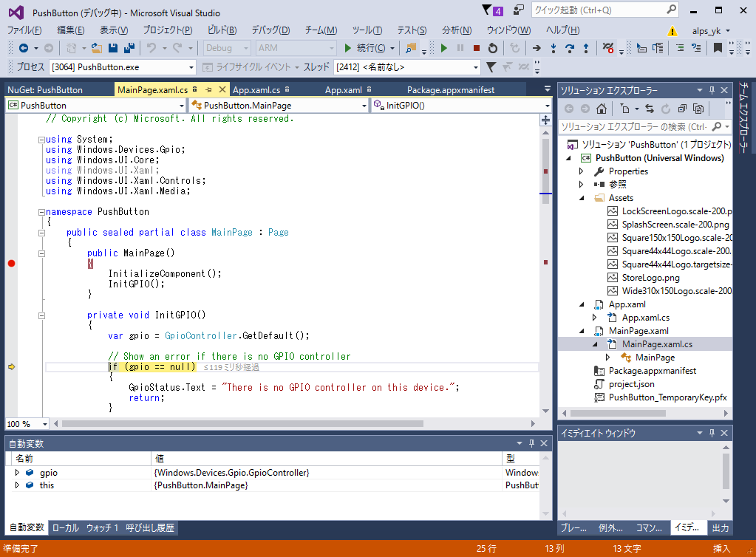Restart debugging via circular arrow icon
Screen dimensions: 756x557
(492, 48)
